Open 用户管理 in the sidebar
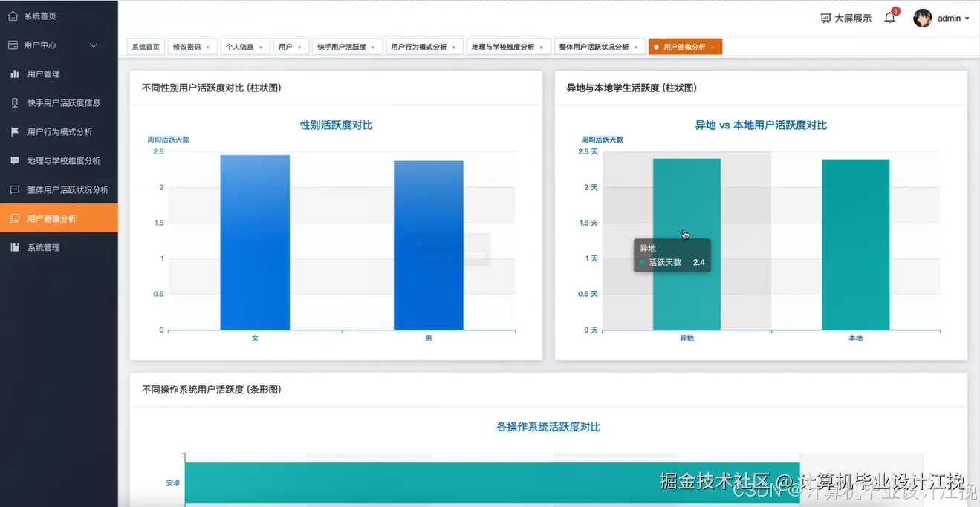This screenshot has height=507, width=980. click(x=59, y=73)
